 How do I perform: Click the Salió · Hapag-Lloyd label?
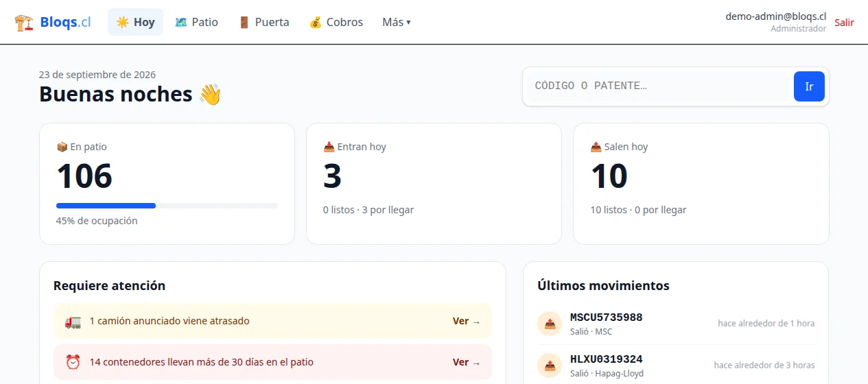pyautogui.click(x=607, y=374)
